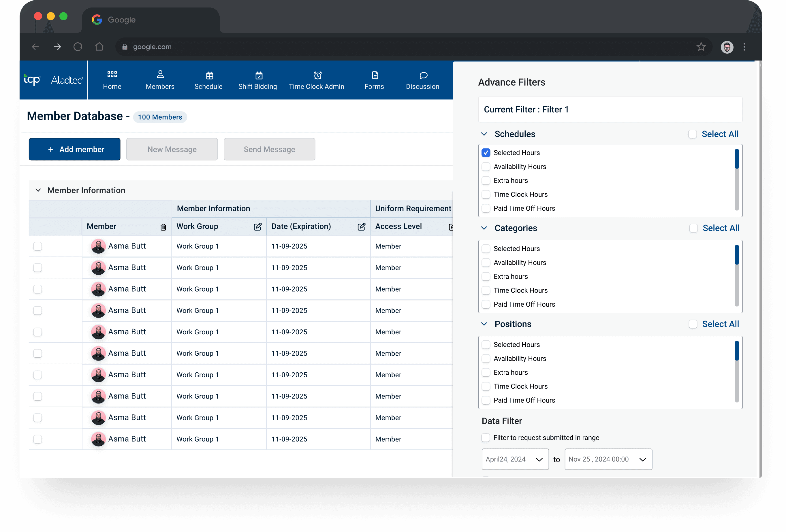This screenshot has width=786, height=532.
Task: Uncheck Selected Hours under Schedules
Action: [486, 153]
